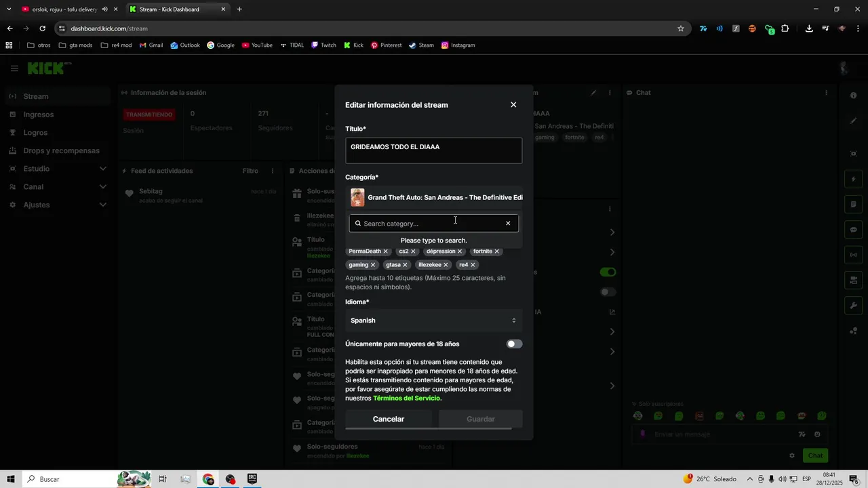Select the Stream - Kick Dashboard tab
Viewport: 868px width, 488px height.
pyautogui.click(x=178, y=9)
